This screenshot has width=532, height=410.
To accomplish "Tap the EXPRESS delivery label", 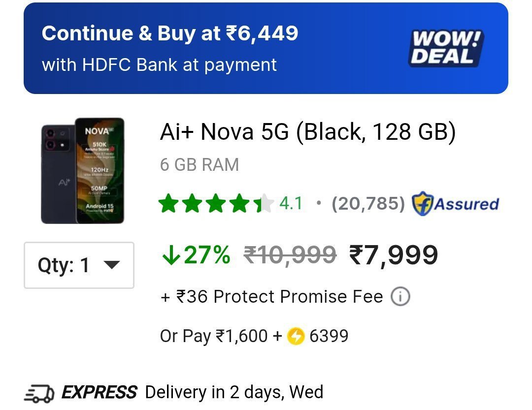I will pos(99,393).
